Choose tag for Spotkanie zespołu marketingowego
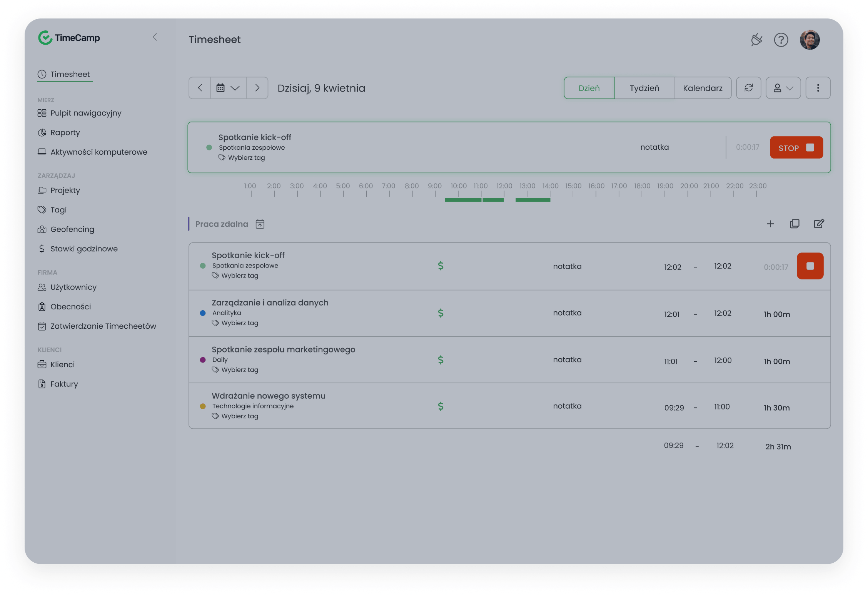The height and width of the screenshot is (595, 868). coord(235,370)
